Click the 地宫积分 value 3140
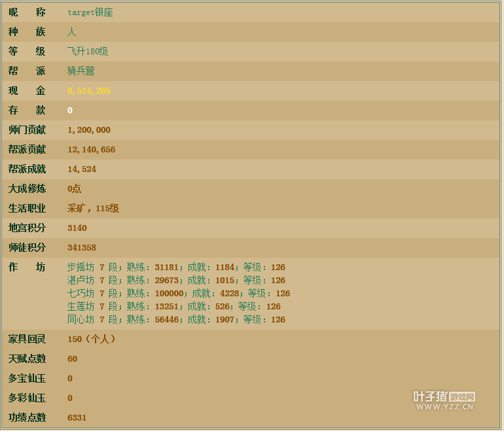 (77, 228)
